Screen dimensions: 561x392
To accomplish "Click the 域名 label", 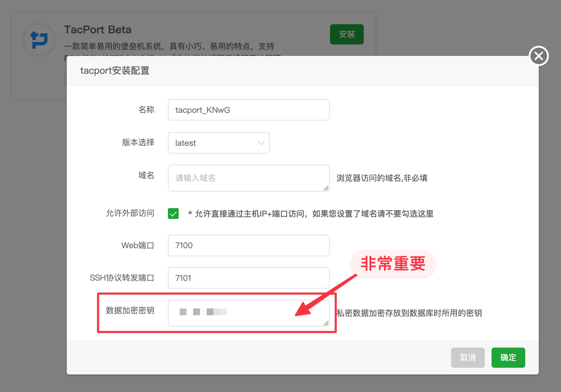I will coord(146,175).
